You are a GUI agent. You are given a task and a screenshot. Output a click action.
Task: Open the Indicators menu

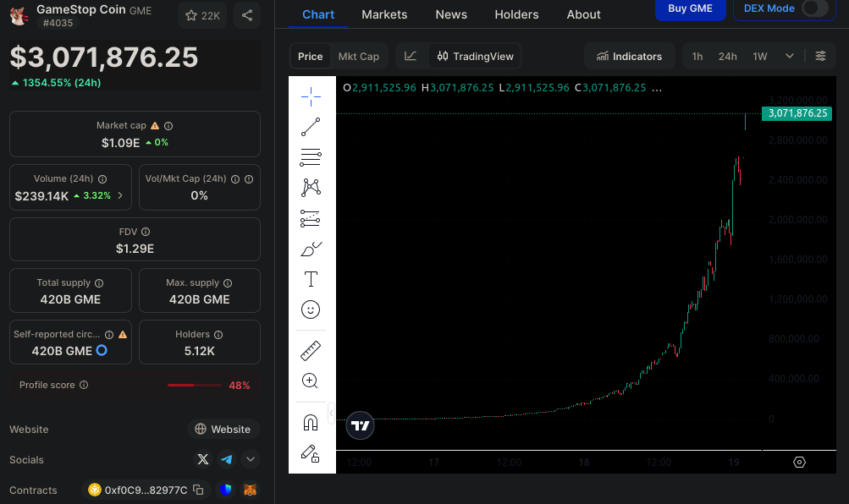(630, 57)
